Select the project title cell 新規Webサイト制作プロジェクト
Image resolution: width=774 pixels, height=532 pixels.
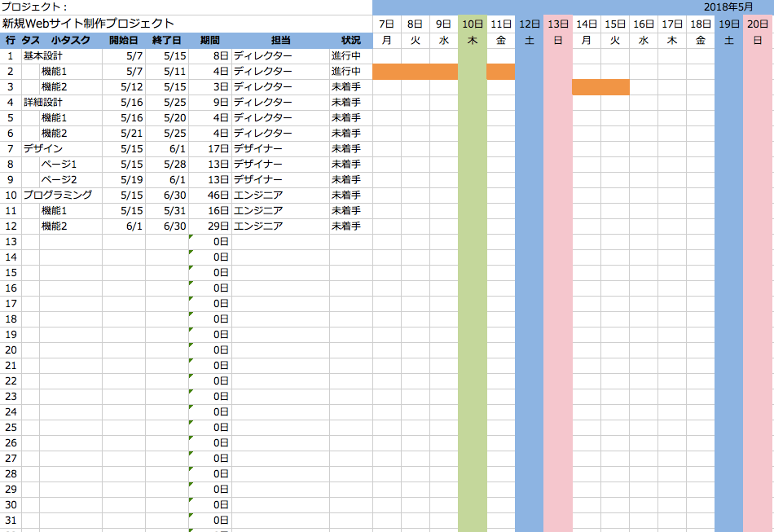(x=88, y=24)
